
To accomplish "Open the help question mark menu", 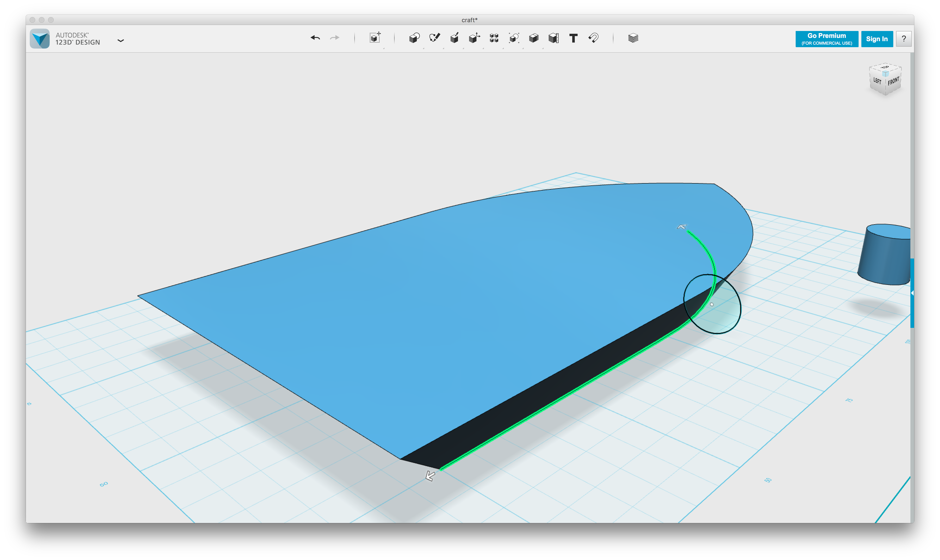I will tap(903, 39).
